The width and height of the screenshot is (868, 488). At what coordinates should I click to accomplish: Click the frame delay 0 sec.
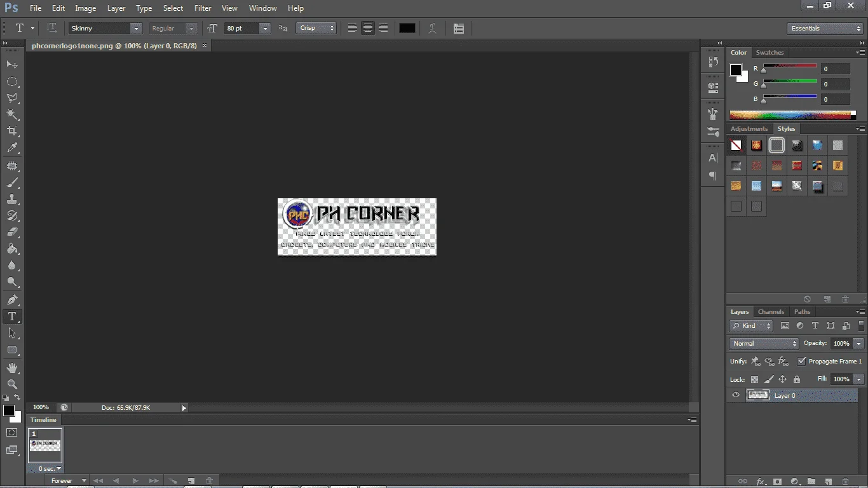(x=50, y=468)
